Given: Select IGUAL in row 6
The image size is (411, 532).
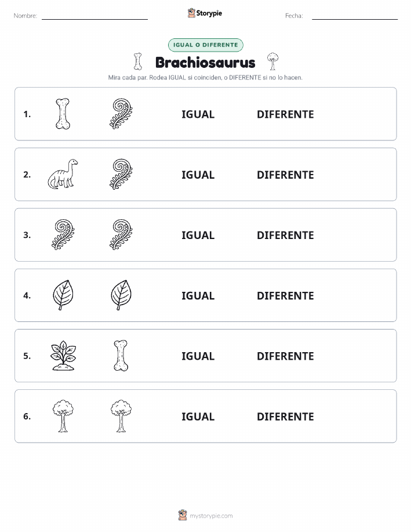Looking at the screenshot, I should pyautogui.click(x=198, y=417).
